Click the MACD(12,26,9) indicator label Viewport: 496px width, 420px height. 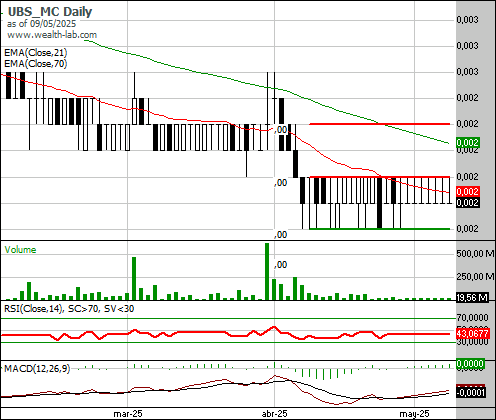[x=37, y=369]
